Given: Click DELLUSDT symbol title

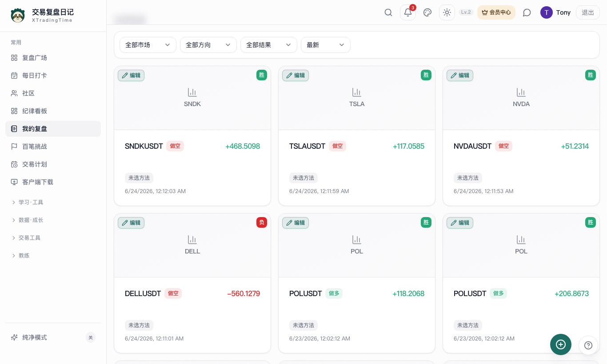Looking at the screenshot, I should point(143,293).
